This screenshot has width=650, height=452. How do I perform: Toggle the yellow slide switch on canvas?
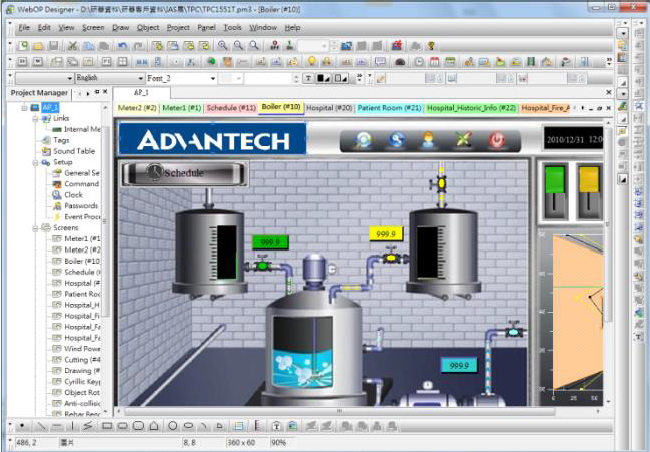589,192
